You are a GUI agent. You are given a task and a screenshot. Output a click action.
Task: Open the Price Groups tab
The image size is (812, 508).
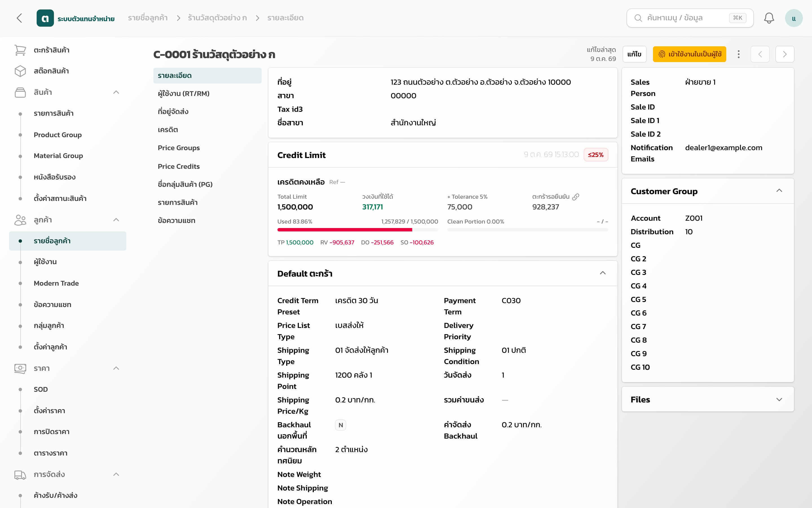207,148
